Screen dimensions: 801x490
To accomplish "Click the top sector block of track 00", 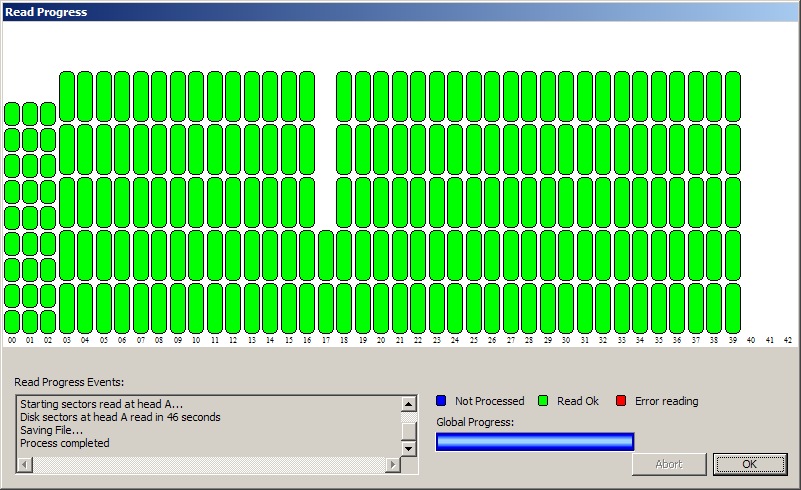I will 12,113.
